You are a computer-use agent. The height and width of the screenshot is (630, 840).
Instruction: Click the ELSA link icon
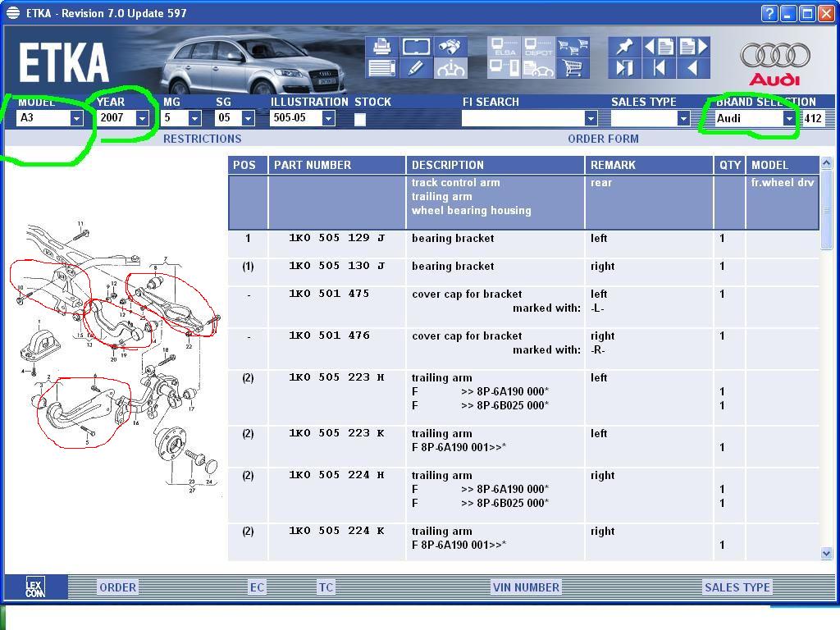click(504, 47)
